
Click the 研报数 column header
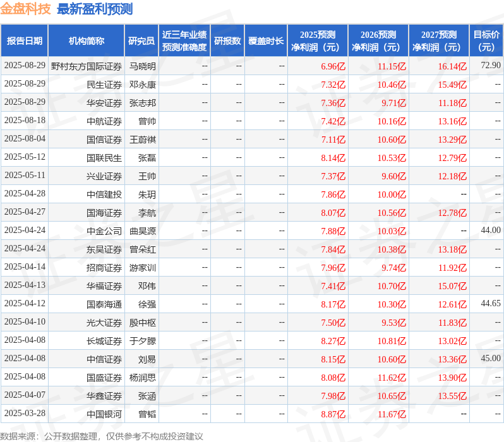227,41
